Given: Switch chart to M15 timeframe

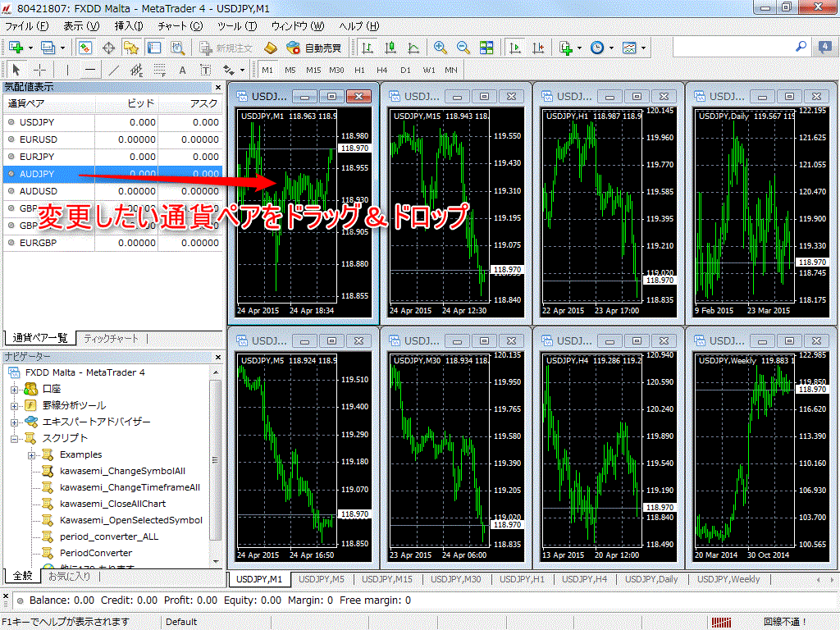Looking at the screenshot, I should tap(313, 70).
